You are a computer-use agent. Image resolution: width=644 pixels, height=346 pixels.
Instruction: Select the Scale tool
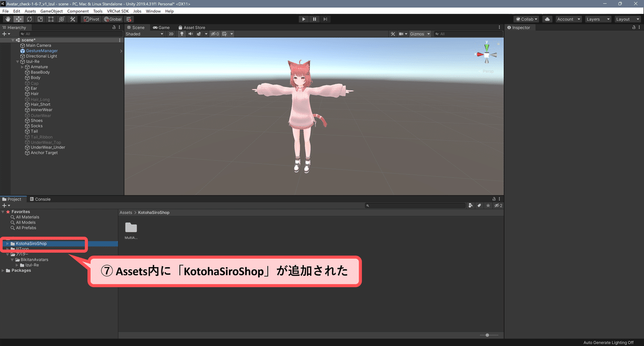(40, 19)
